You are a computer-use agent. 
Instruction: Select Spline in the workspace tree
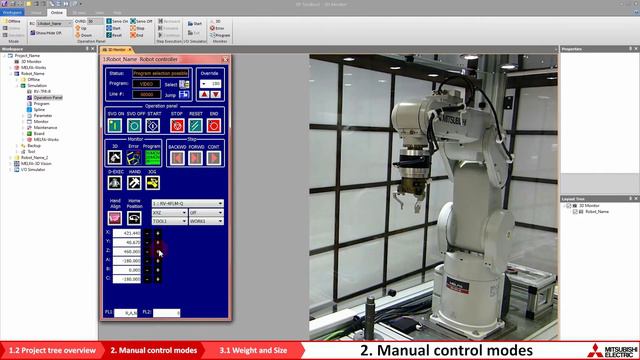click(x=39, y=110)
